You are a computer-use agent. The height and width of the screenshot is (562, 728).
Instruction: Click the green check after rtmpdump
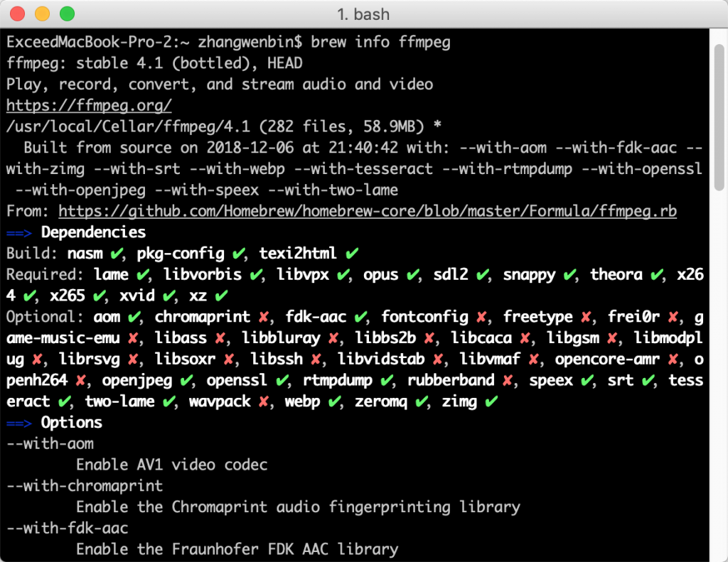coord(386,381)
